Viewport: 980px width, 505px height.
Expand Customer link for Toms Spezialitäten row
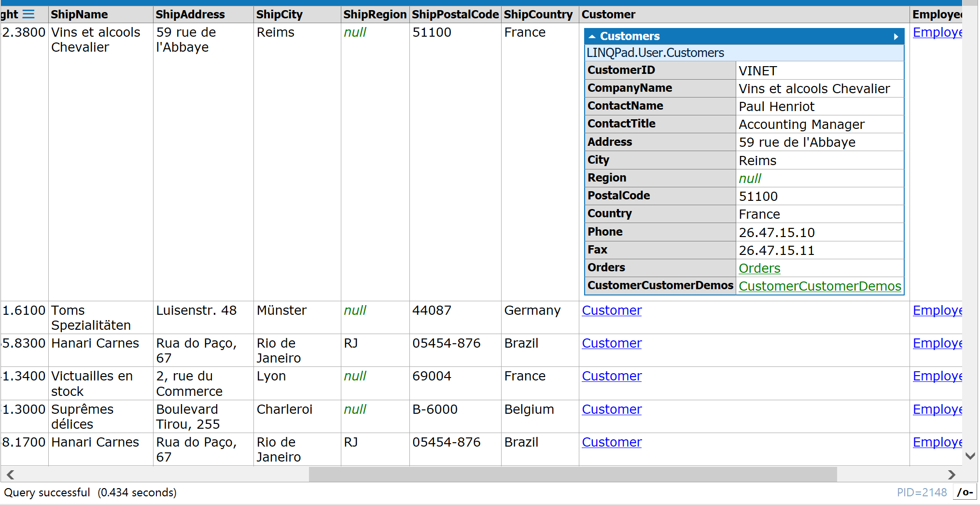611,310
